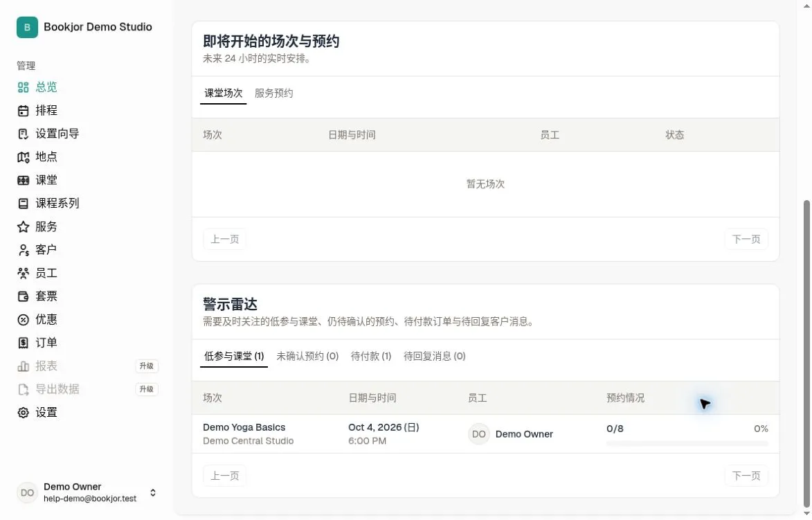Image resolution: width=812 pixels, height=520 pixels.
Task: Open the 未确认预约 (0) tab
Action: 307,357
